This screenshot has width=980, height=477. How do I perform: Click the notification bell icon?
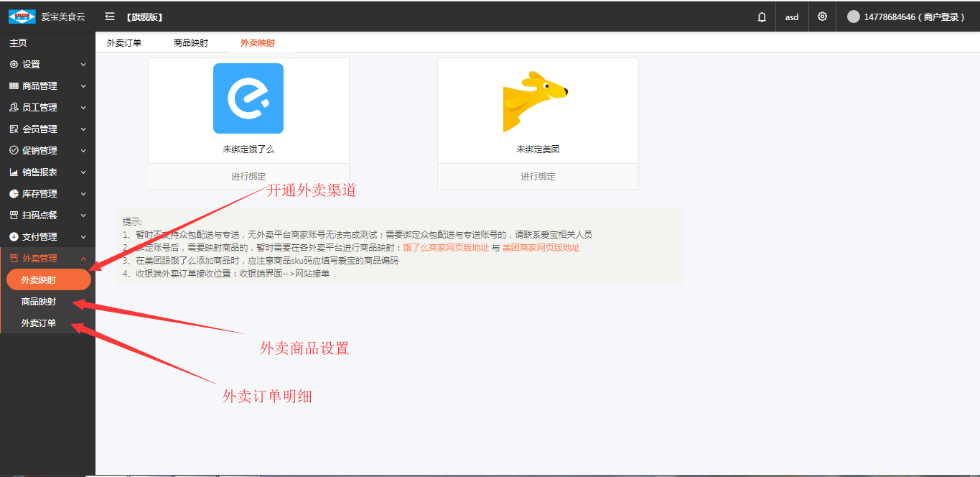tap(762, 17)
